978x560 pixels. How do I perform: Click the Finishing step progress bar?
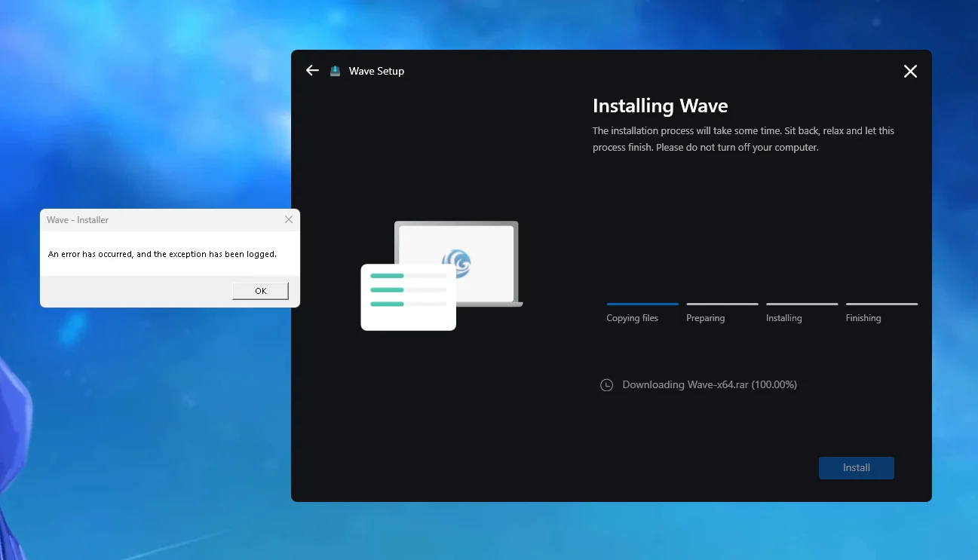[882, 304]
